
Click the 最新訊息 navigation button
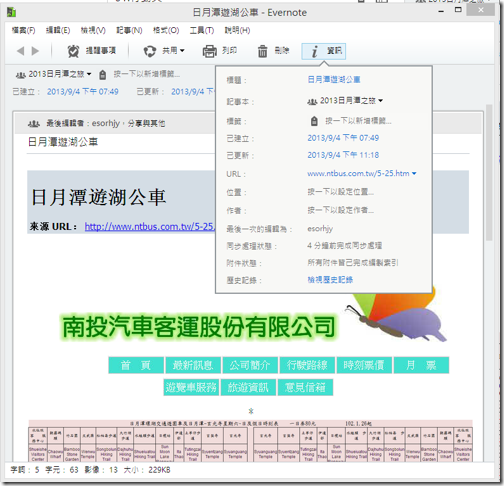193,365
